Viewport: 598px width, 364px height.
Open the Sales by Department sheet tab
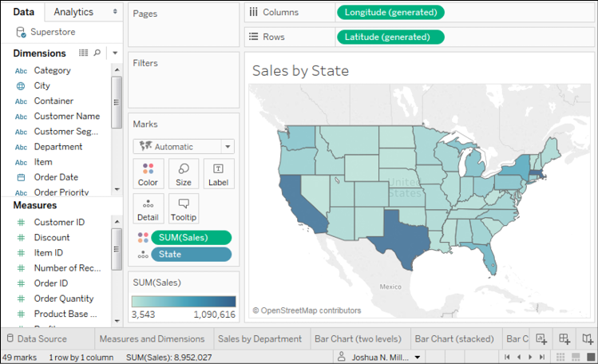[x=259, y=338]
